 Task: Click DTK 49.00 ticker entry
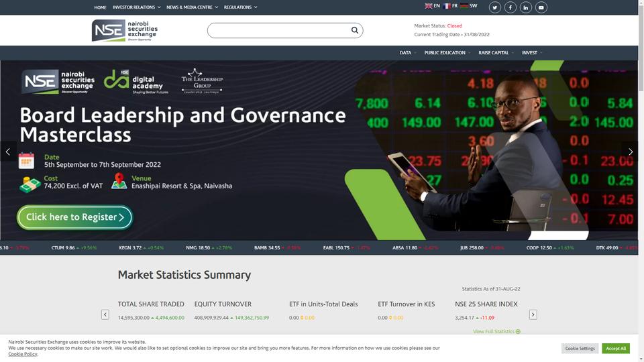(617, 247)
